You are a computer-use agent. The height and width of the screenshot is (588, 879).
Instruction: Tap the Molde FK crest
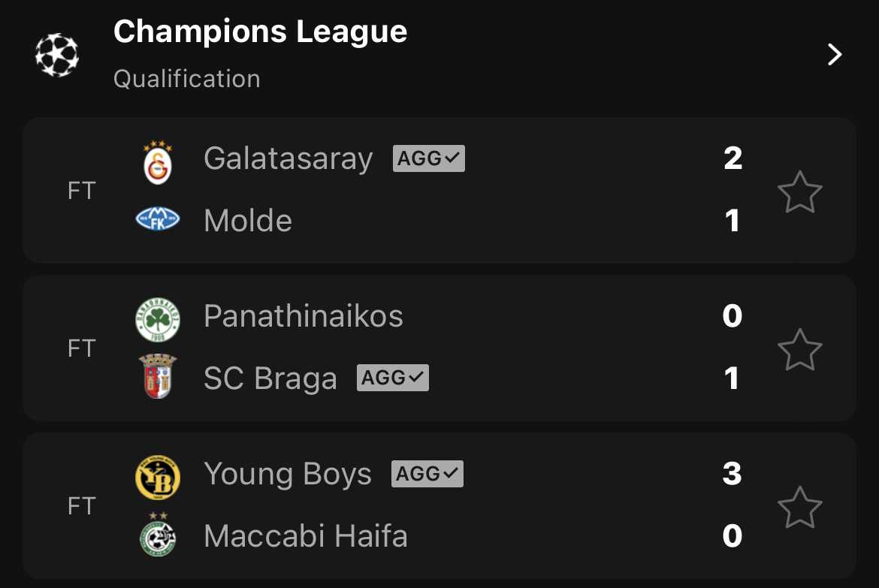click(158, 219)
